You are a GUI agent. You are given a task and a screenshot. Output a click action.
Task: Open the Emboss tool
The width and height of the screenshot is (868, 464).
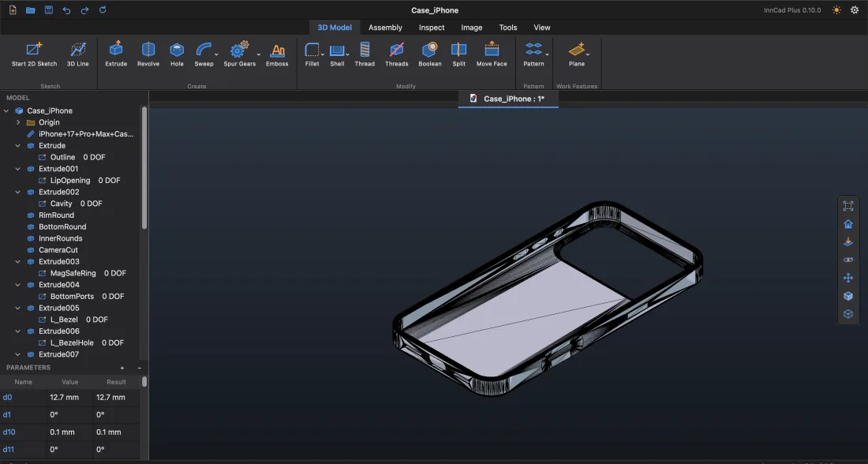coord(277,54)
